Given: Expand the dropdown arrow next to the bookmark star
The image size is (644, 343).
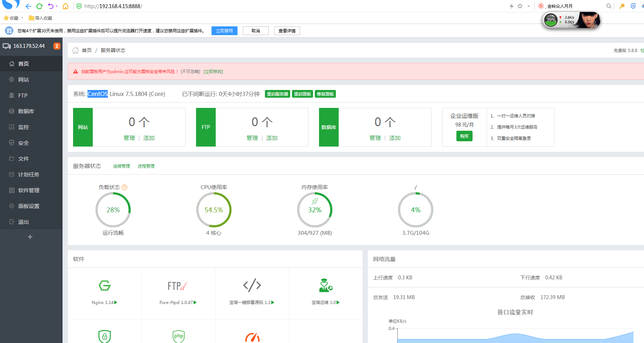Looking at the screenshot, I should [x=528, y=6].
